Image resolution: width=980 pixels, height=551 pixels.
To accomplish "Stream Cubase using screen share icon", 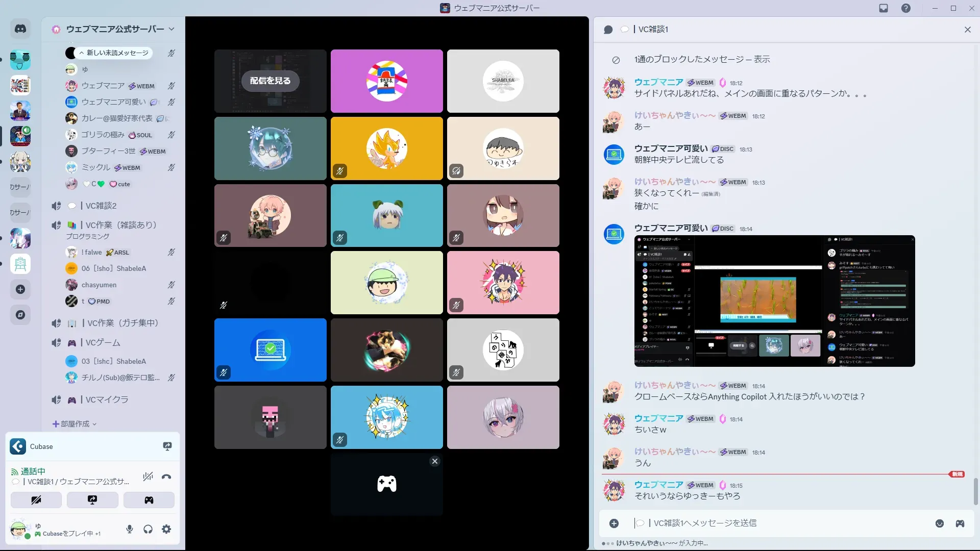I will coord(167,446).
